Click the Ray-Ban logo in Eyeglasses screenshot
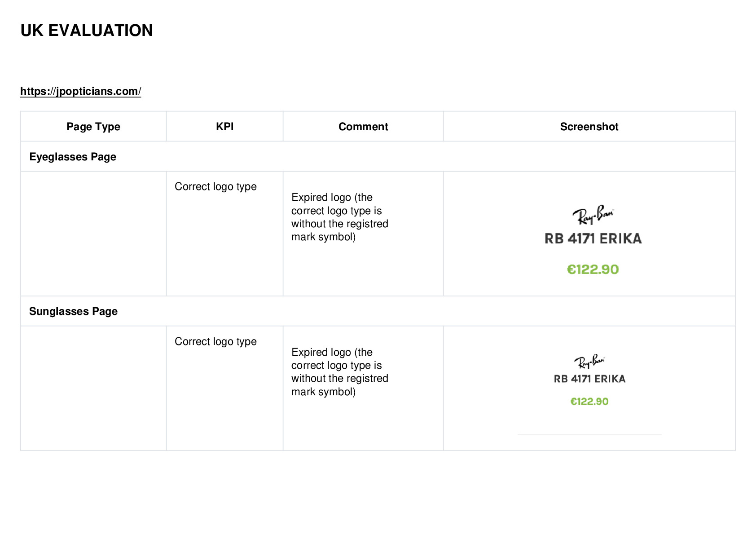The height and width of the screenshot is (535, 756). coord(593,215)
